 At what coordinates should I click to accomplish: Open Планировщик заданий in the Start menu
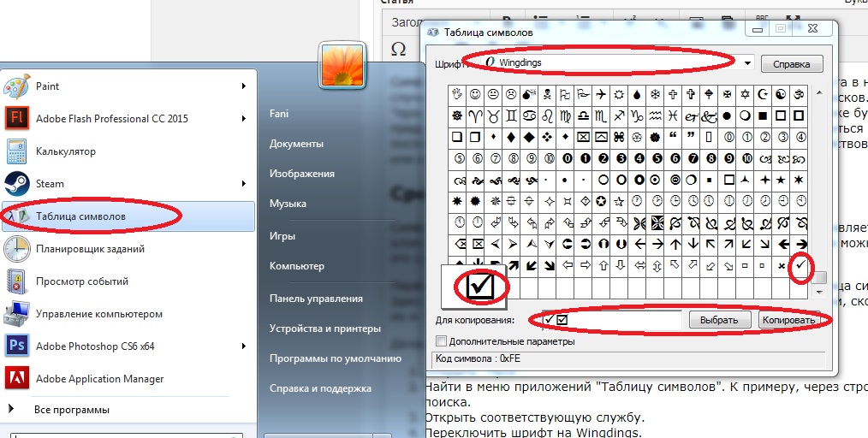[x=128, y=249]
